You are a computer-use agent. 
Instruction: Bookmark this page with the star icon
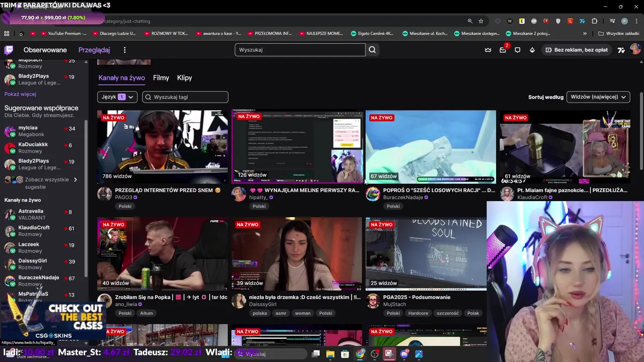point(481,21)
